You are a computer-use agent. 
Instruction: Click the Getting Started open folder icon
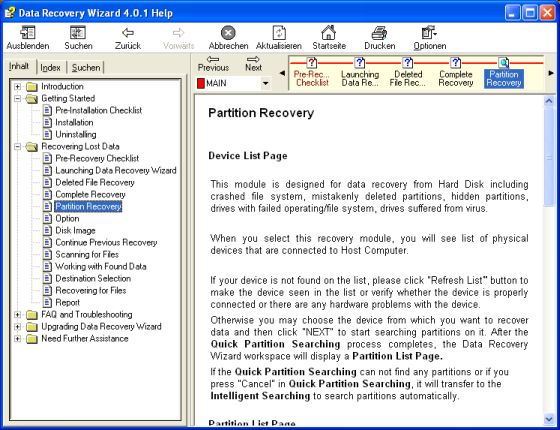click(32, 99)
